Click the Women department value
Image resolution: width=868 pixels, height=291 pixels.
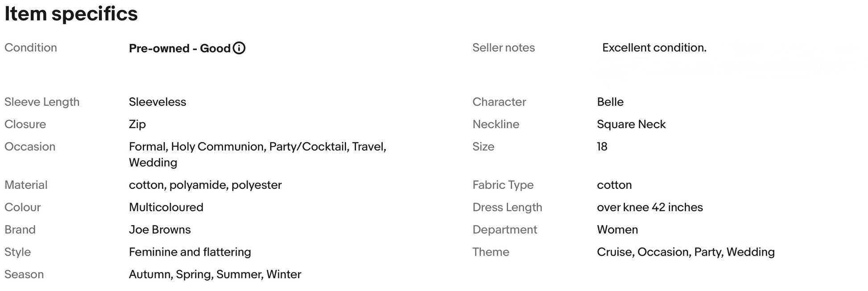click(617, 229)
